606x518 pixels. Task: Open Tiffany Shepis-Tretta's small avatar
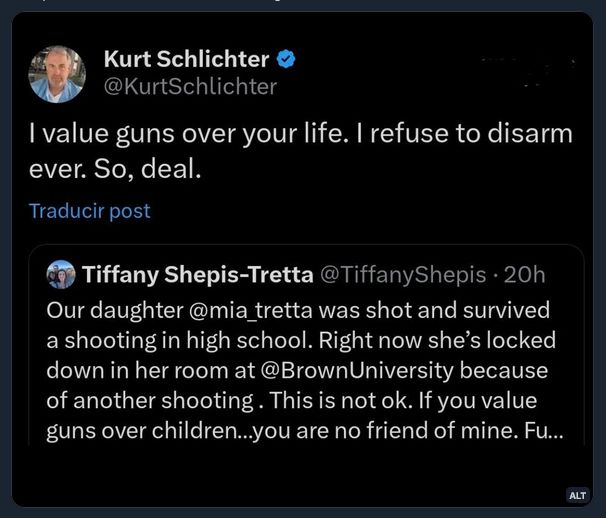(x=61, y=274)
